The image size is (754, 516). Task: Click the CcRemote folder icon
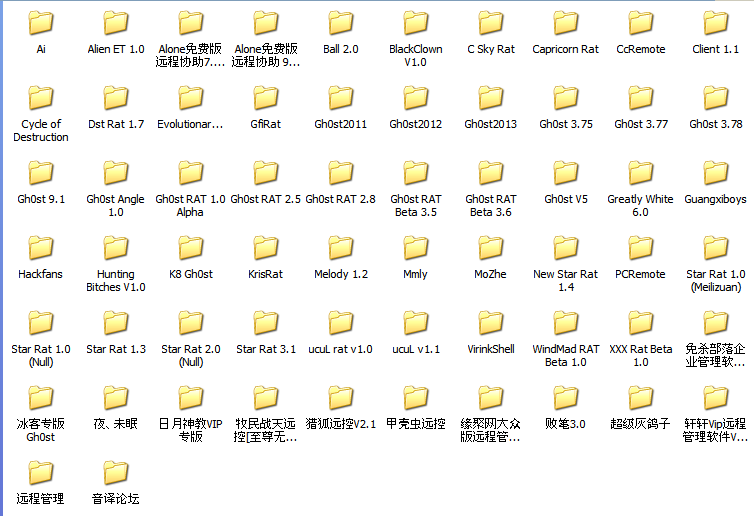pyautogui.click(x=641, y=24)
